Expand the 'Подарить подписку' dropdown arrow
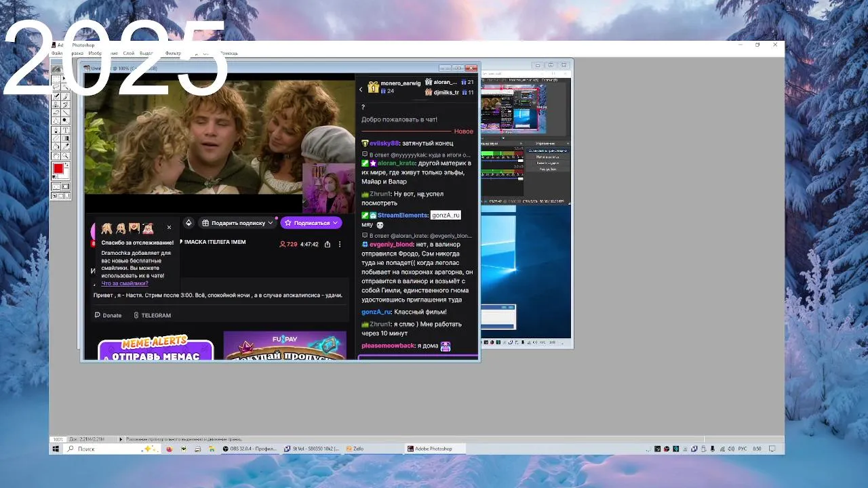Viewport: 868px width, 488px height. [271, 223]
